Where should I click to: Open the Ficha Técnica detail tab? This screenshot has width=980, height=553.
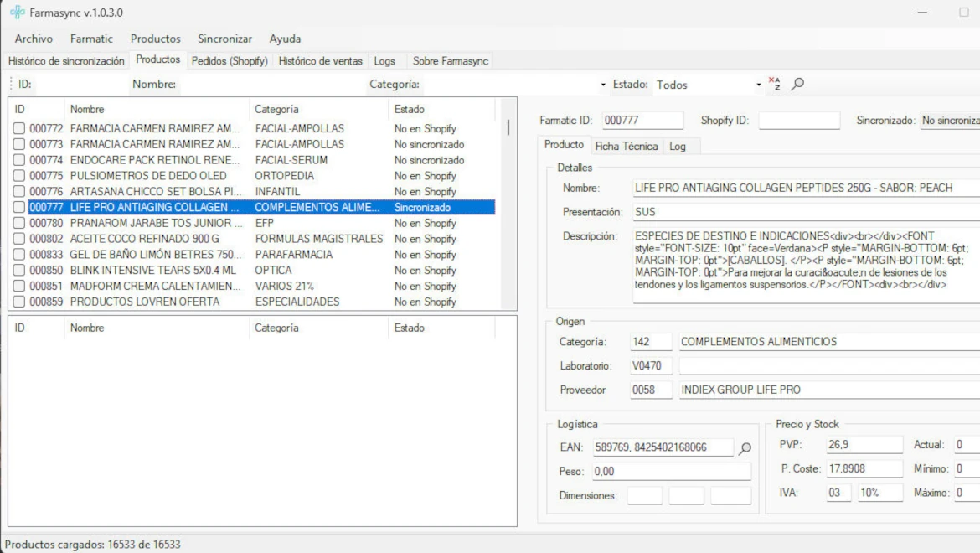coord(627,147)
